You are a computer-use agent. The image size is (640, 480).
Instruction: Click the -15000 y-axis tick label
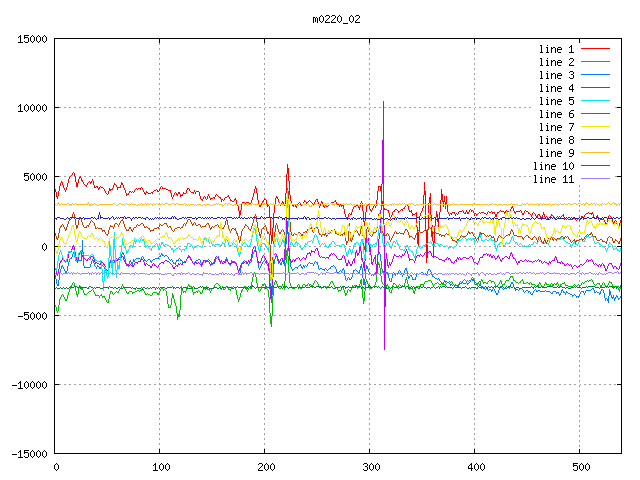[x=28, y=454]
